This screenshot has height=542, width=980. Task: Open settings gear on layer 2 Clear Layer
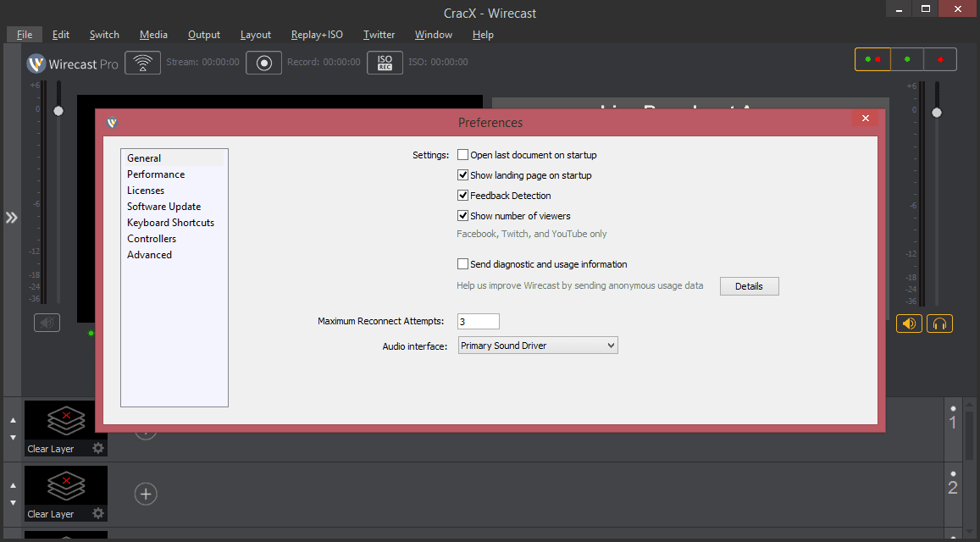98,512
